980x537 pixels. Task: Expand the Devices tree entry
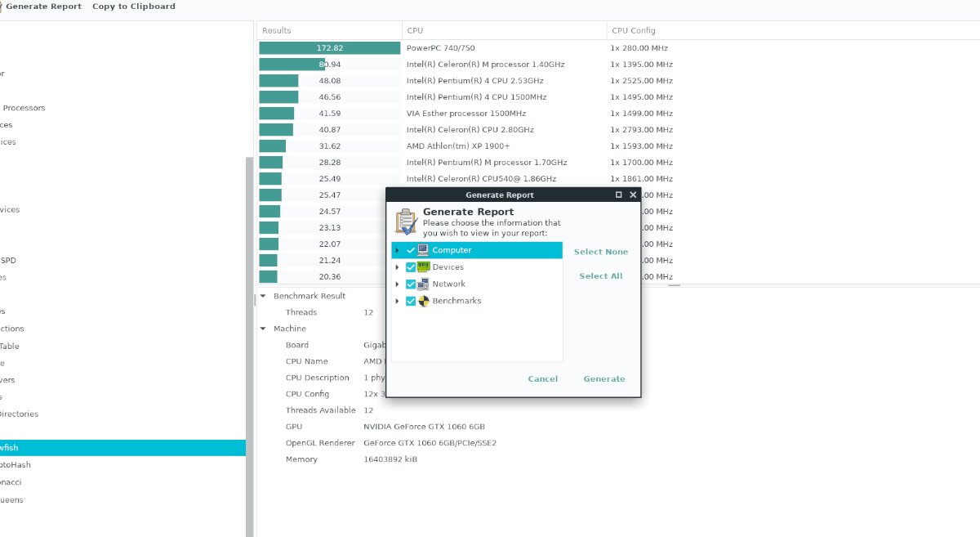pos(398,267)
